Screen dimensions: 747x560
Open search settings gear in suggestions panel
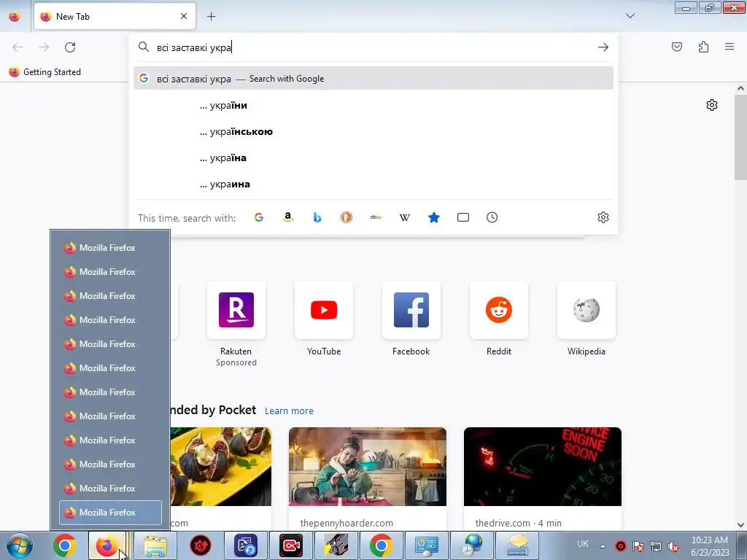tap(603, 217)
